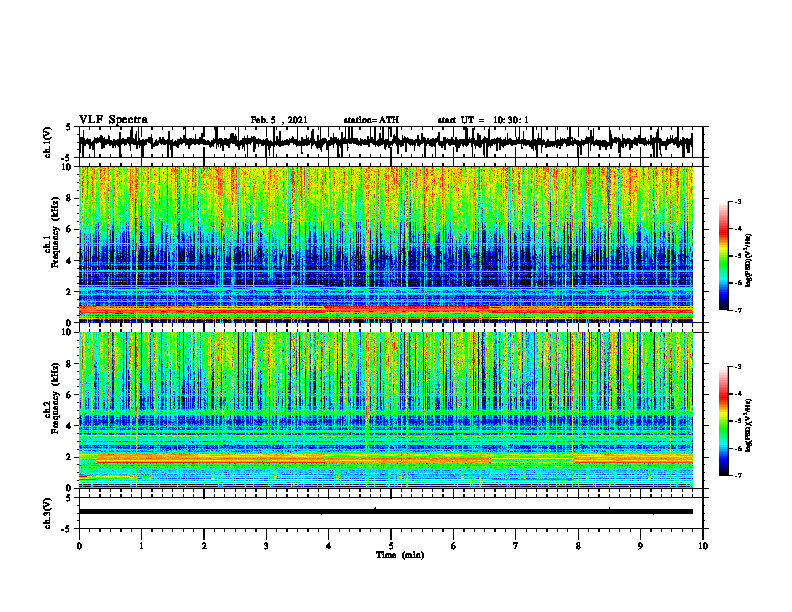This screenshot has width=792, height=612.
Task: Click the "10" label on the time axis
Action: pos(703,546)
